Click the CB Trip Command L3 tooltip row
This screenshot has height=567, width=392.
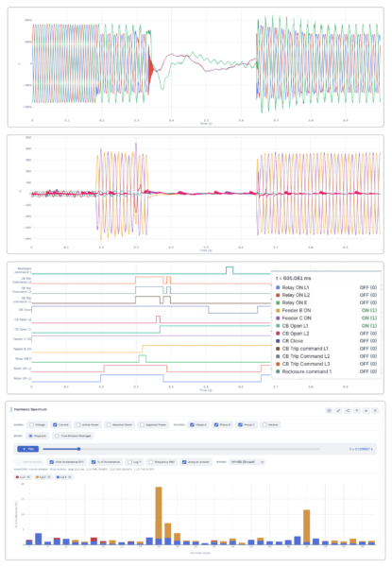[326, 364]
